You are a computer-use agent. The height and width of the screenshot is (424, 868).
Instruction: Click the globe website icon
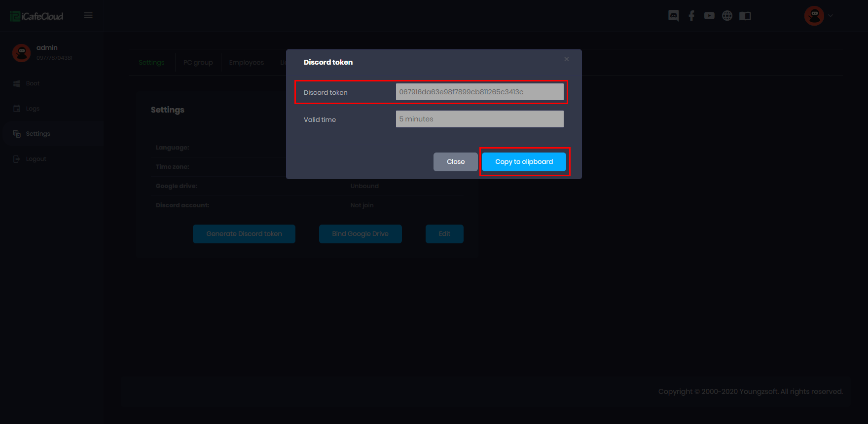pyautogui.click(x=727, y=16)
